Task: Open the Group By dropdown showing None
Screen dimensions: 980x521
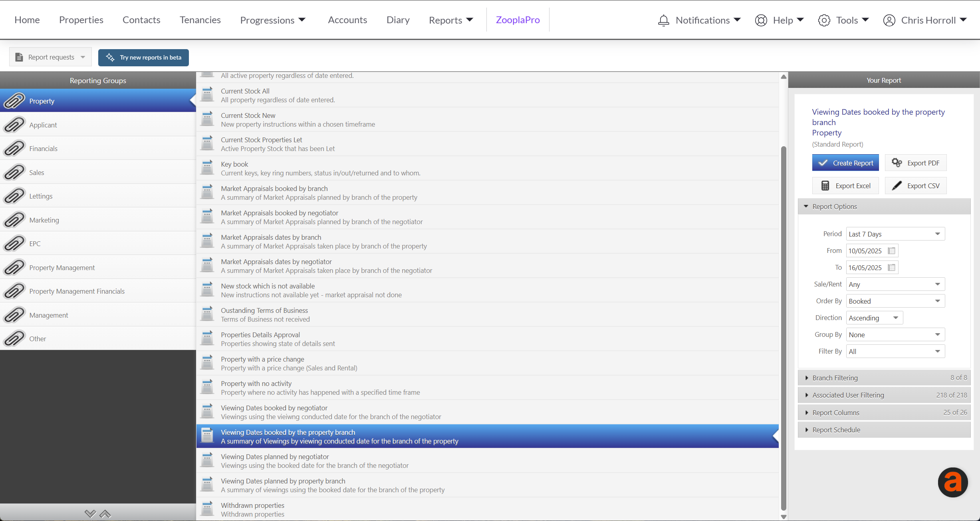Action: pos(895,334)
